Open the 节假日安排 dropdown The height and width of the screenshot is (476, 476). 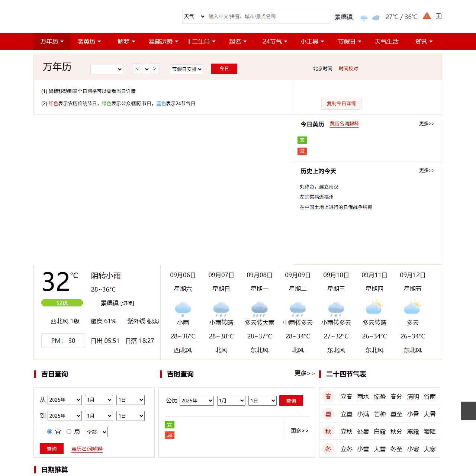click(186, 69)
